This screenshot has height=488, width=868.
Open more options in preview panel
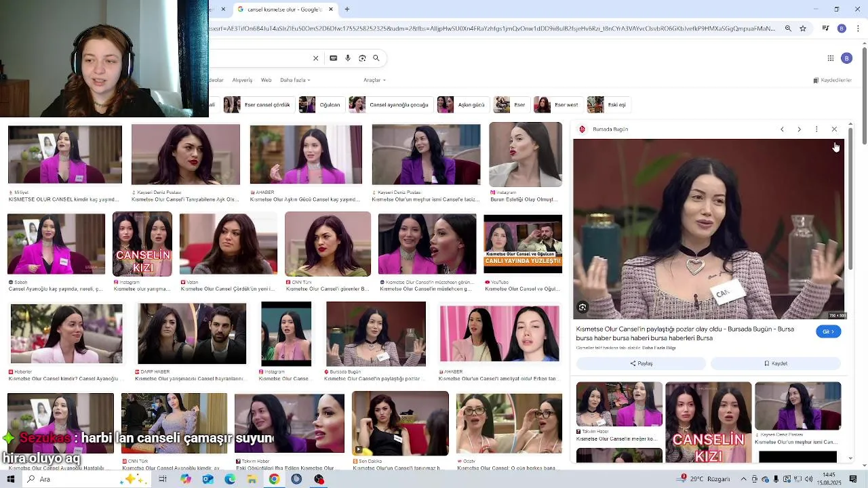coord(816,129)
